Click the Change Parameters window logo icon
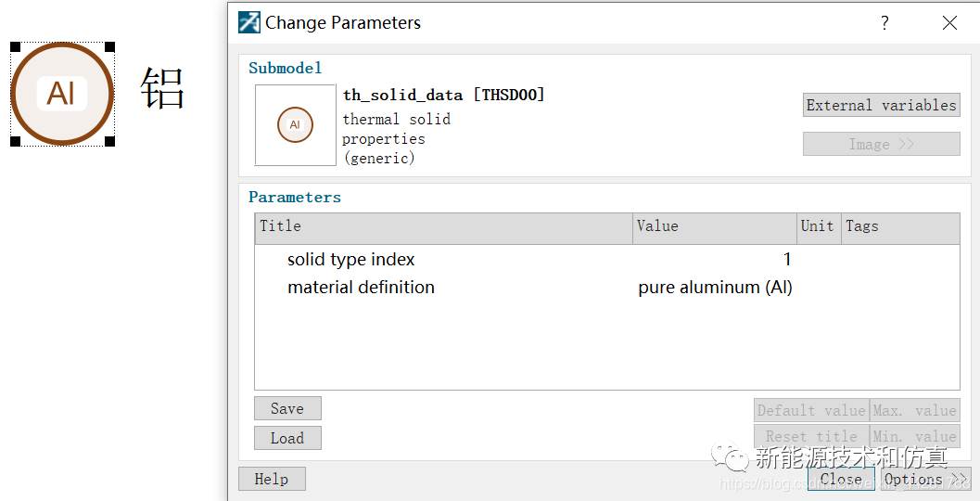The height and width of the screenshot is (501, 980). point(249,22)
